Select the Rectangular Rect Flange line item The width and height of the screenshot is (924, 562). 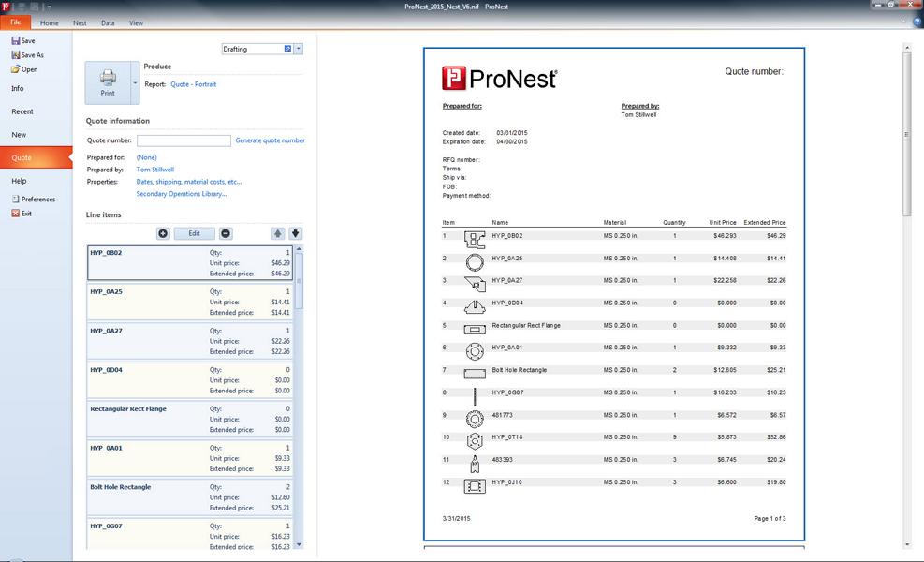[190, 419]
